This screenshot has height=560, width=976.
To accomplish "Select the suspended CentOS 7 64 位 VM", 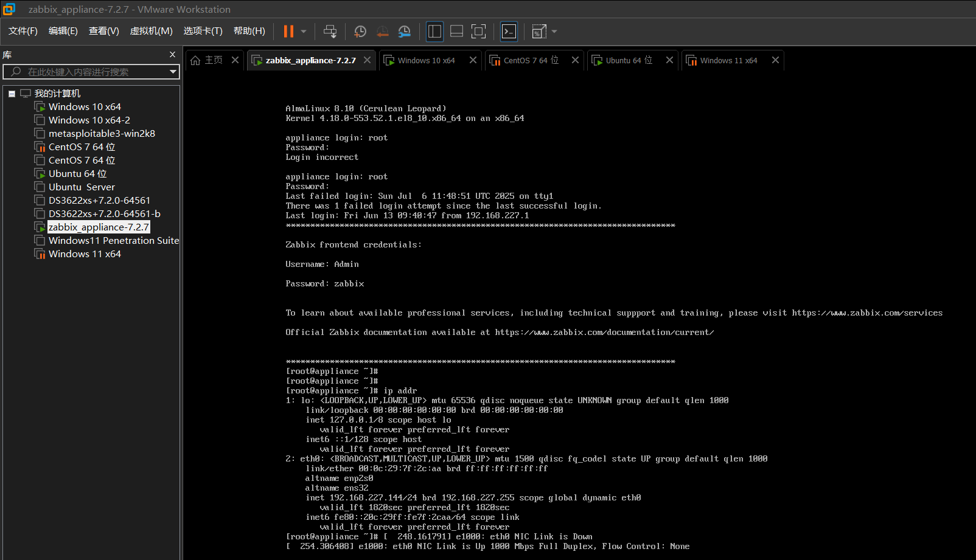I will [82, 147].
